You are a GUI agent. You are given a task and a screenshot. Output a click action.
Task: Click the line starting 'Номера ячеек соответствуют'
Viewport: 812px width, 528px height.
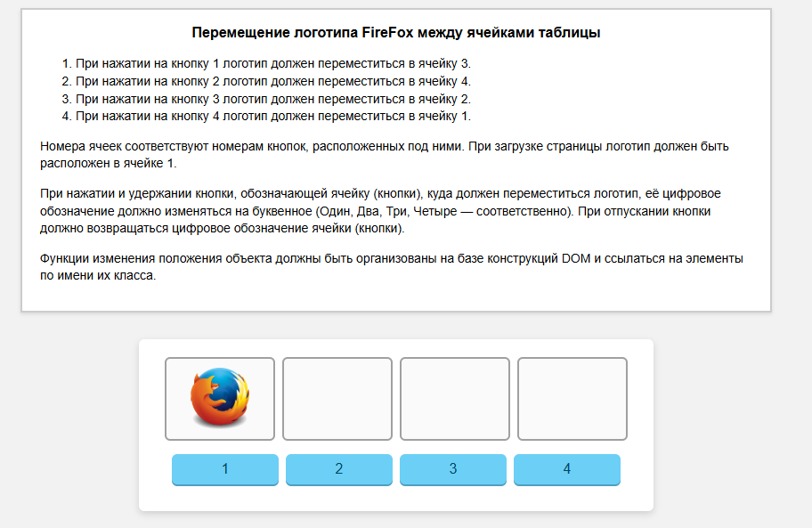point(390,146)
